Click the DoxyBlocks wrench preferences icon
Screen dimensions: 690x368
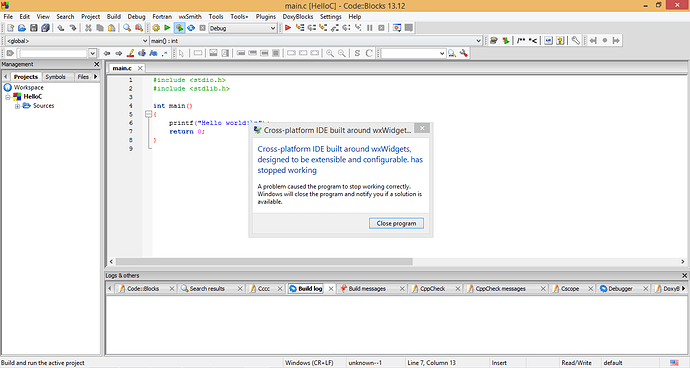(x=576, y=40)
